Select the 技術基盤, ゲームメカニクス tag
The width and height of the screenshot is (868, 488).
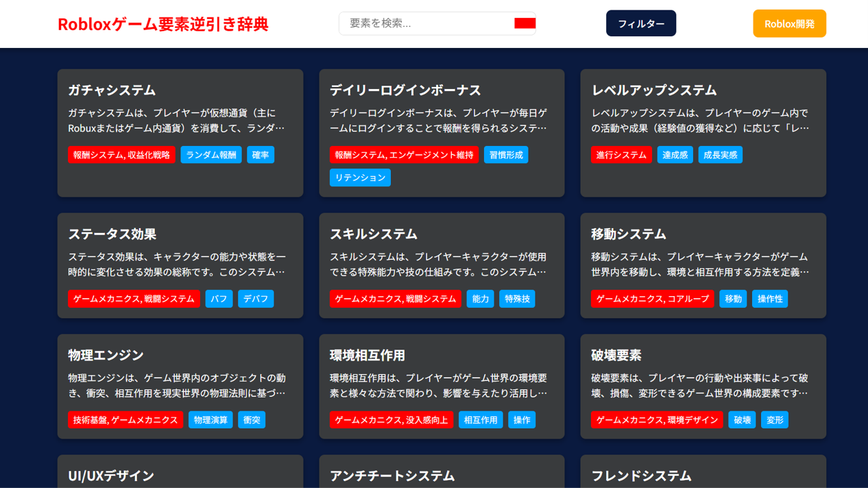click(125, 420)
